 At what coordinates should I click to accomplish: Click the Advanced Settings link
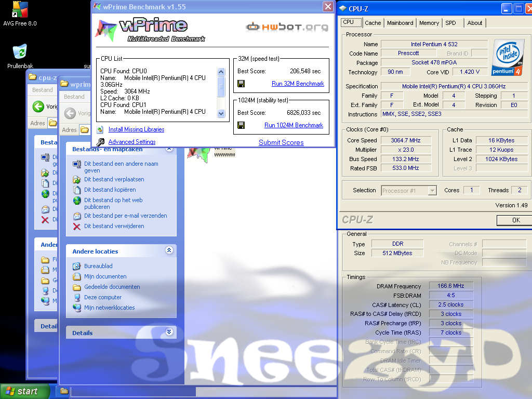(132, 142)
